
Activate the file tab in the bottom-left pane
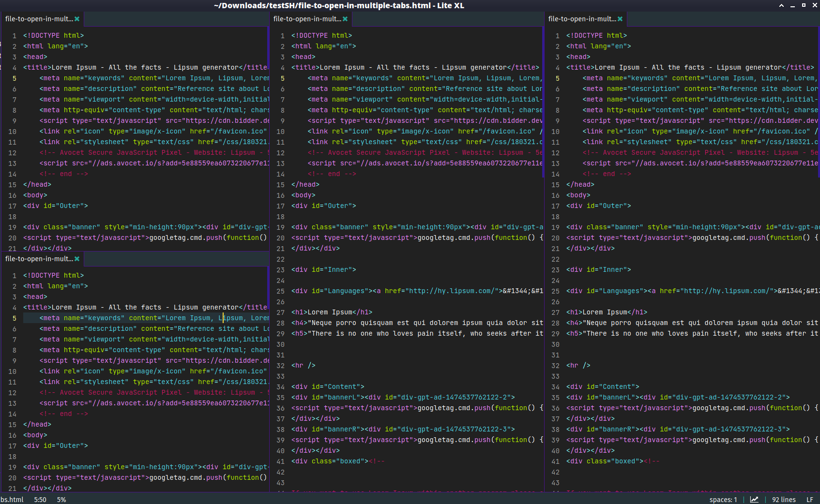(x=39, y=259)
